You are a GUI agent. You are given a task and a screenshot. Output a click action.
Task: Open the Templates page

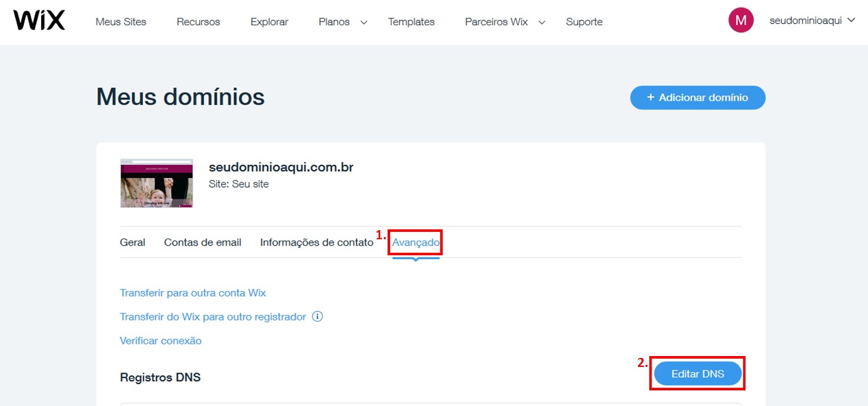[x=411, y=22]
